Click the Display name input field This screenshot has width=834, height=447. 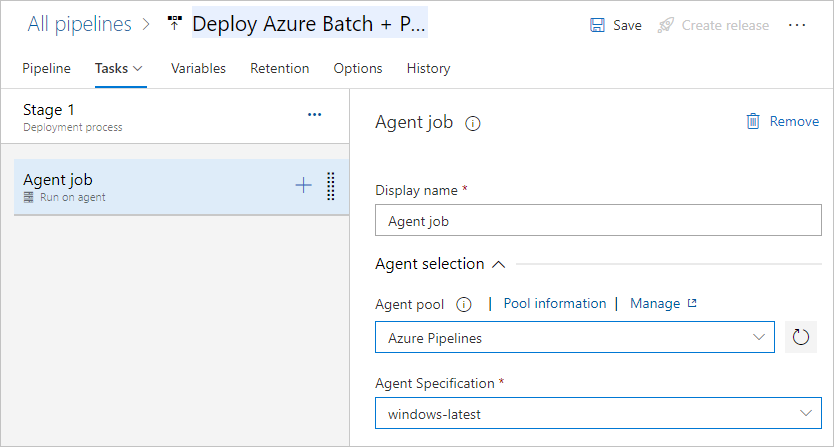(598, 220)
